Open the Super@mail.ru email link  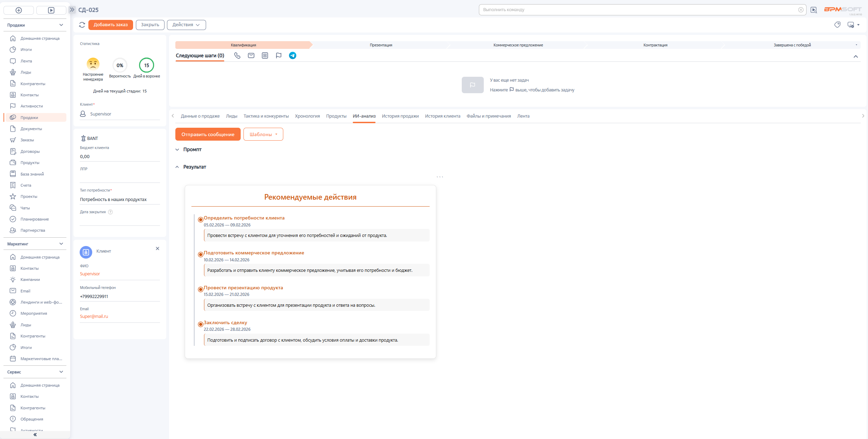pos(94,317)
